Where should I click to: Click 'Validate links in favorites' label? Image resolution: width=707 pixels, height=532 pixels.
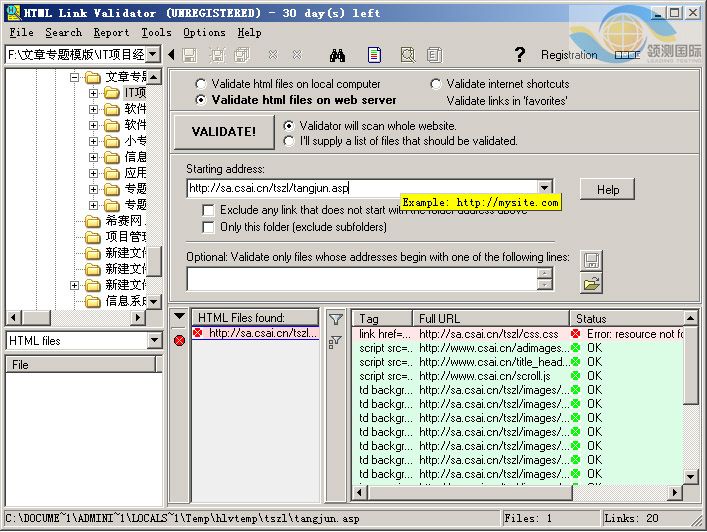(x=507, y=101)
